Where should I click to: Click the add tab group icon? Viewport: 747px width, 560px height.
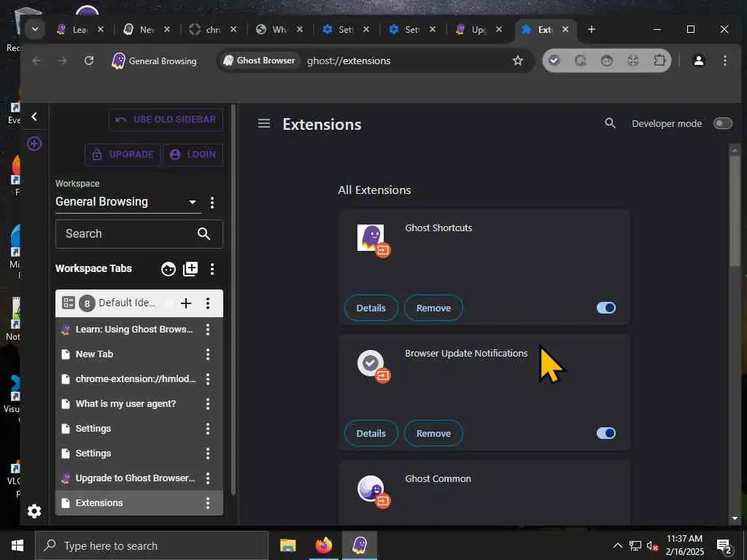pos(190,269)
